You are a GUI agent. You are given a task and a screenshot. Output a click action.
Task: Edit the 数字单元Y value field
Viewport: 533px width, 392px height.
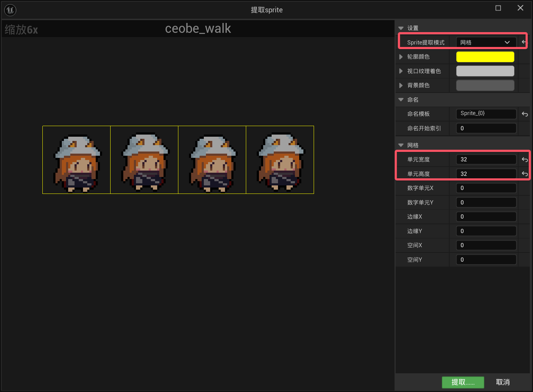(x=486, y=202)
